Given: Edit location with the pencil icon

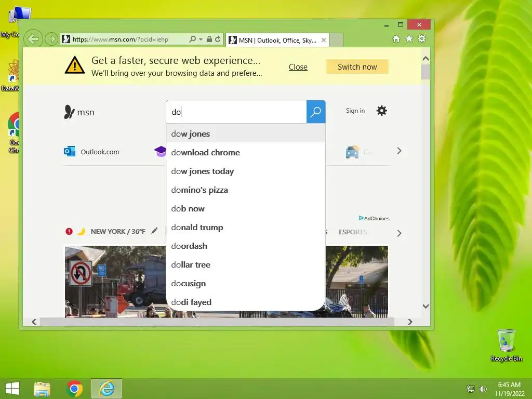Looking at the screenshot, I should tap(154, 231).
